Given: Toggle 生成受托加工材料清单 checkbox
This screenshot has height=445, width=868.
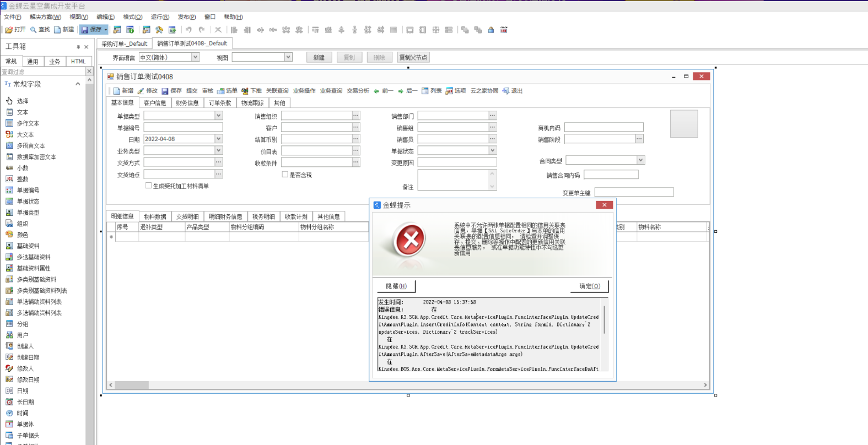Looking at the screenshot, I should [148, 186].
